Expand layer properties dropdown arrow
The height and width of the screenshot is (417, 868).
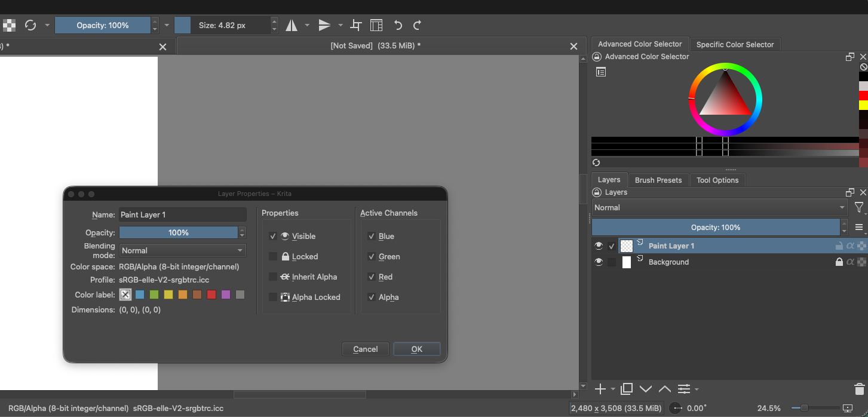click(697, 390)
